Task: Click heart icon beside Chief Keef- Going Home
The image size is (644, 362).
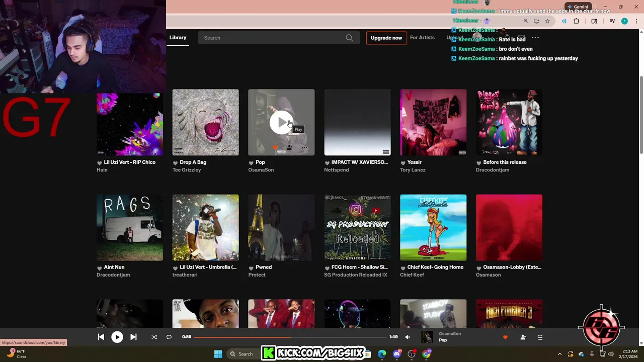Action: tap(403, 268)
